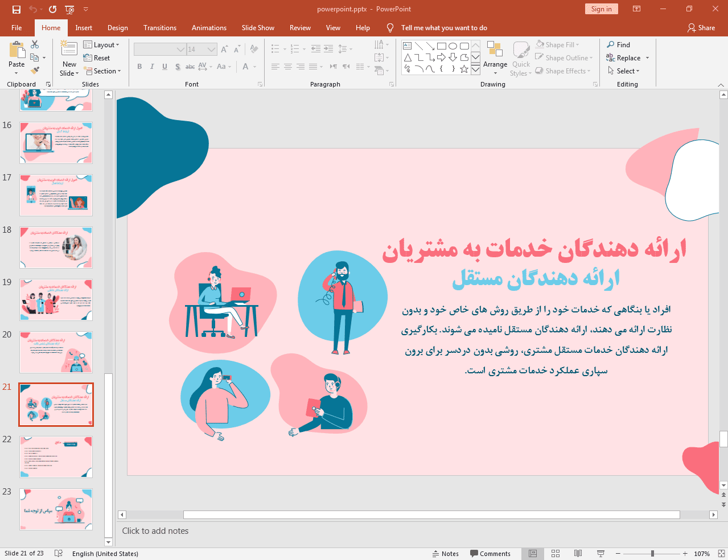
Task: Switch to Reading View icon
Action: click(x=578, y=554)
